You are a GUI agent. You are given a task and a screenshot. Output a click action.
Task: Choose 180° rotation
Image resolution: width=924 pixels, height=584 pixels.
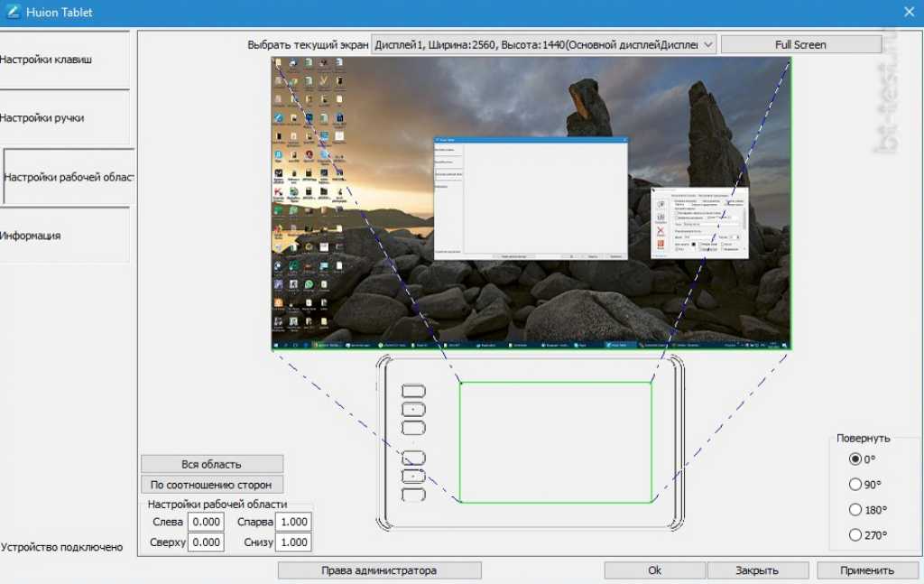point(855,510)
